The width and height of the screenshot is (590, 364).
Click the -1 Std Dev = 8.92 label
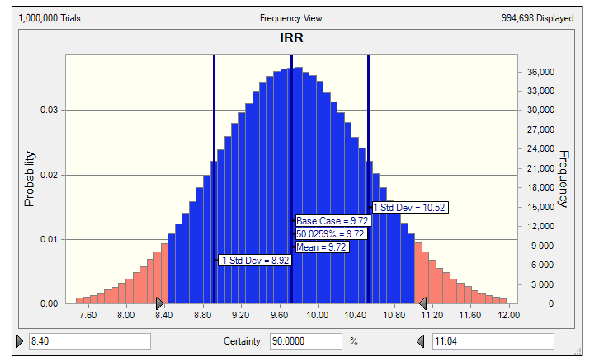click(255, 260)
